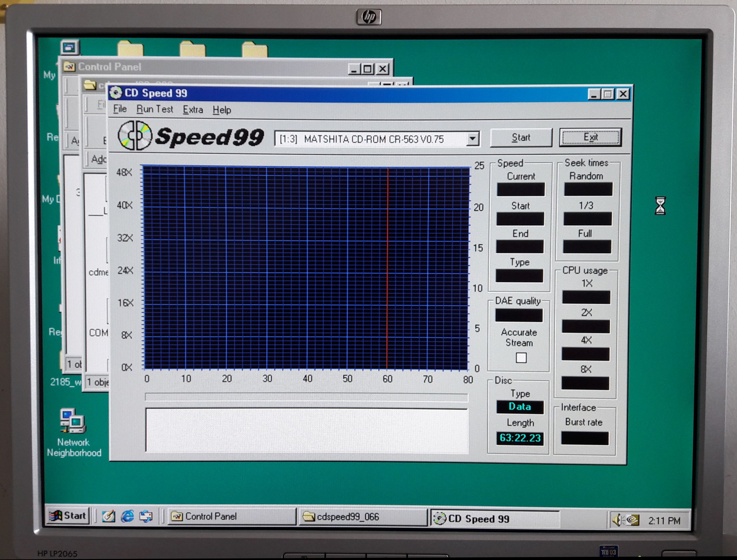The image size is (737, 560).
Task: Enable the Accurate Stream checkbox
Action: (x=521, y=358)
